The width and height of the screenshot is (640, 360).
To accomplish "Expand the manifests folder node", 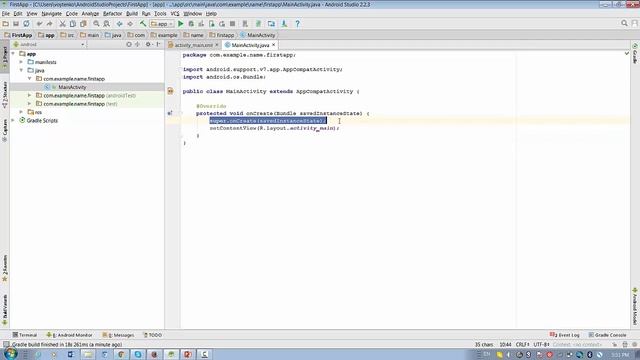I will point(21,62).
